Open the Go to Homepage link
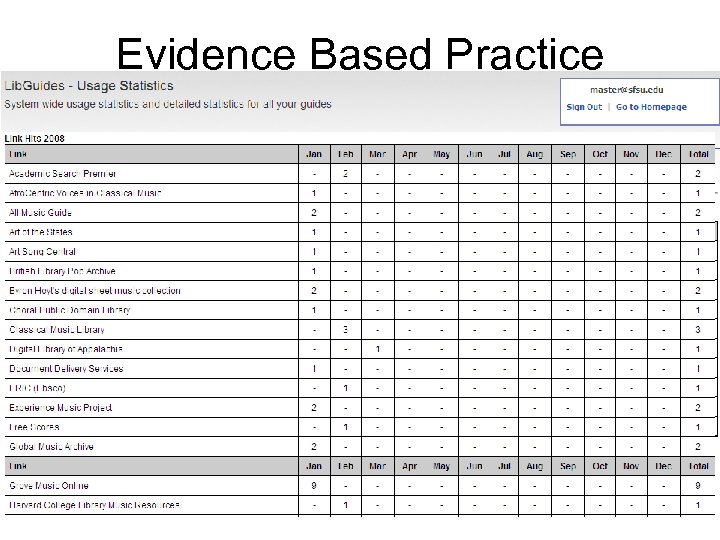 click(x=651, y=107)
